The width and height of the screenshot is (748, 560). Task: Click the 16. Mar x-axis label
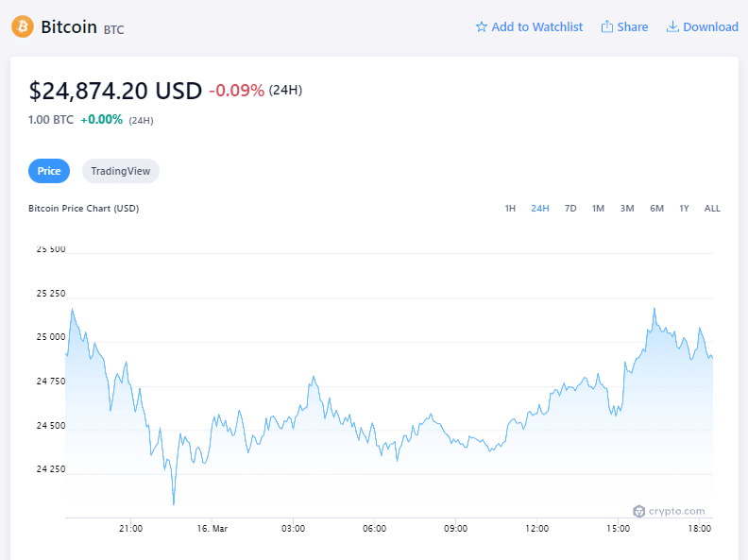coord(212,529)
